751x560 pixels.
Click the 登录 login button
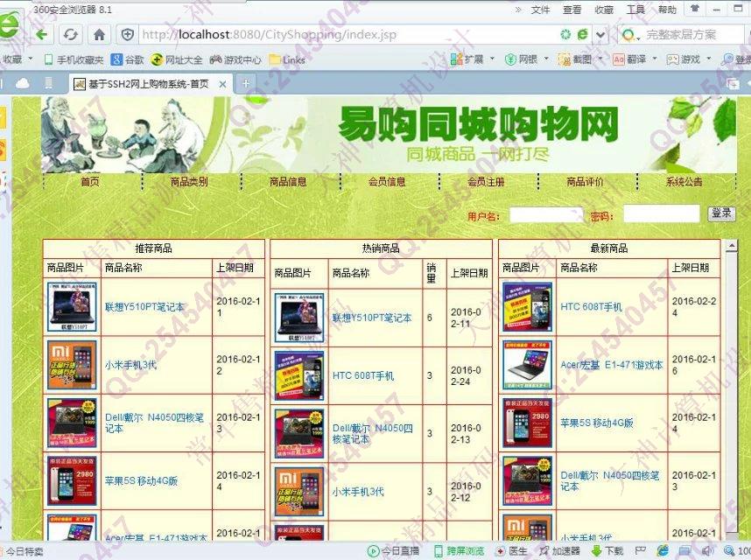point(721,213)
